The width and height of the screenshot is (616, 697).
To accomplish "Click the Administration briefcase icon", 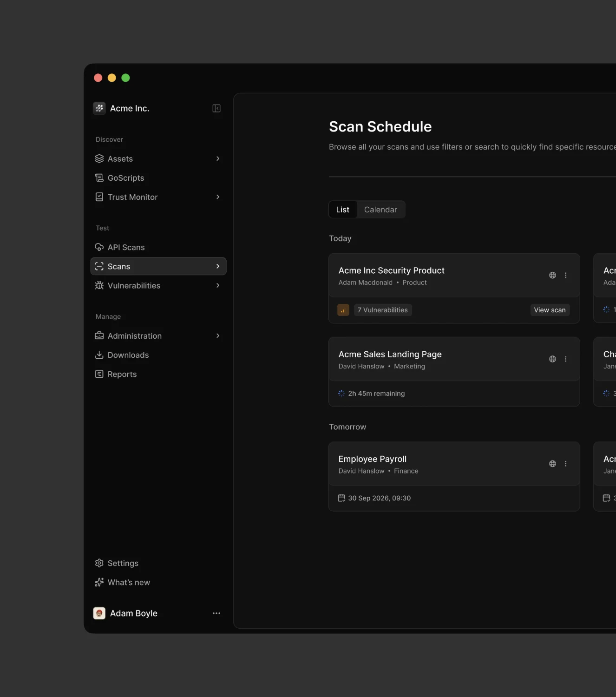I will tap(99, 335).
